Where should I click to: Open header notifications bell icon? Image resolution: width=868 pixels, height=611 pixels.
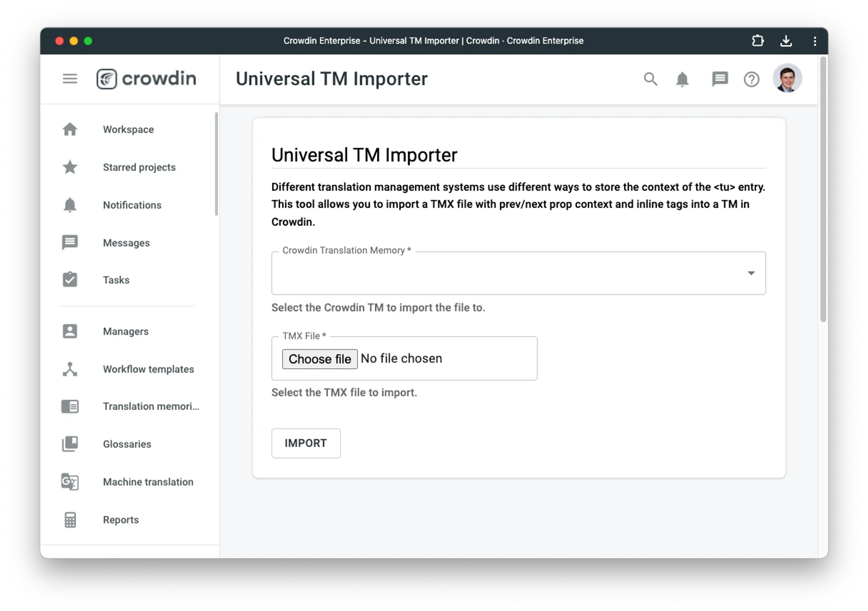click(x=682, y=79)
